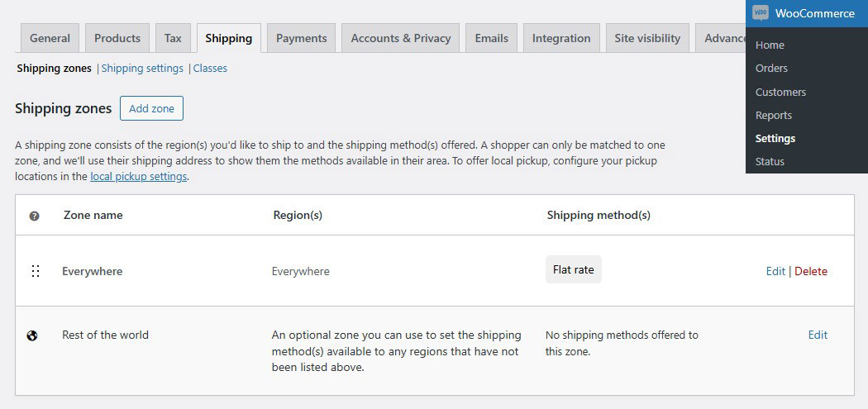Click the WooCommerce menu header
Image resolution: width=868 pixels, height=409 pixels.
pyautogui.click(x=807, y=13)
